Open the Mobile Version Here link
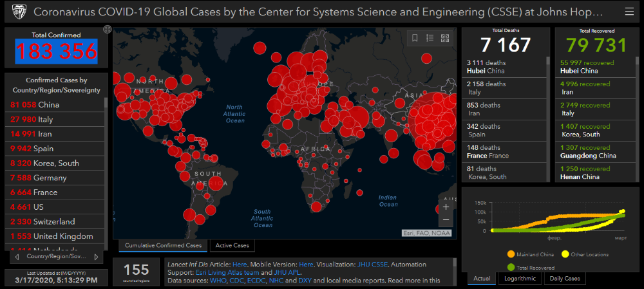The width and height of the screenshot is (644, 289). click(x=306, y=265)
